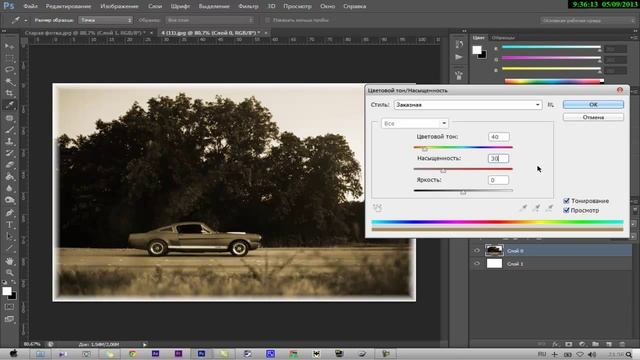
Task: Select the Слой 1 layer thumbnail
Action: pos(494,264)
